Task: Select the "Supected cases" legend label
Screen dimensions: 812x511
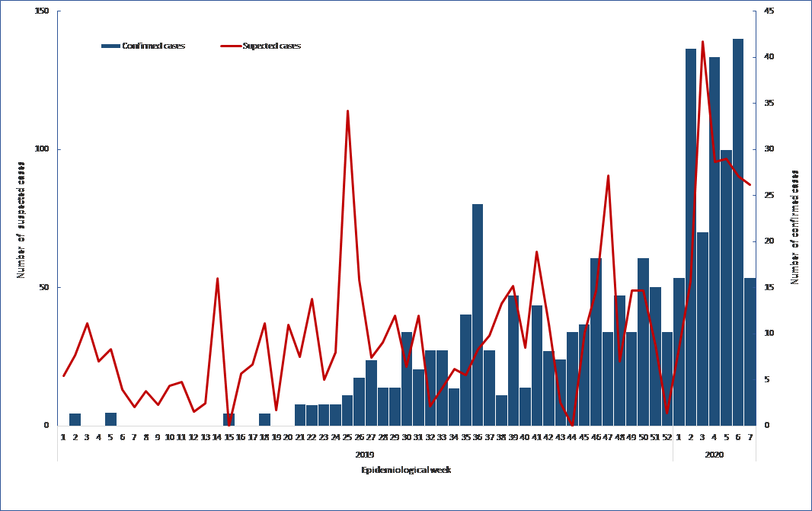Action: tap(271, 46)
